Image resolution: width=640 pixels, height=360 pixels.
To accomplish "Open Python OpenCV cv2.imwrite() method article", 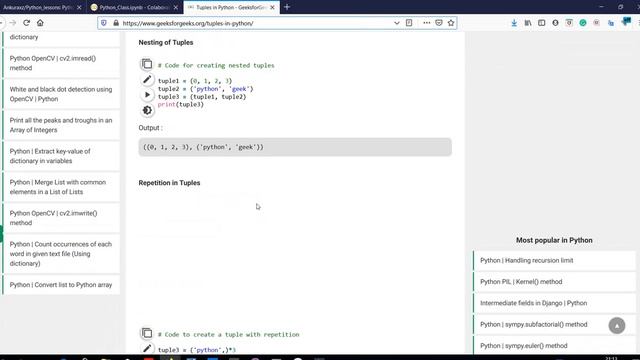I will click(61, 218).
